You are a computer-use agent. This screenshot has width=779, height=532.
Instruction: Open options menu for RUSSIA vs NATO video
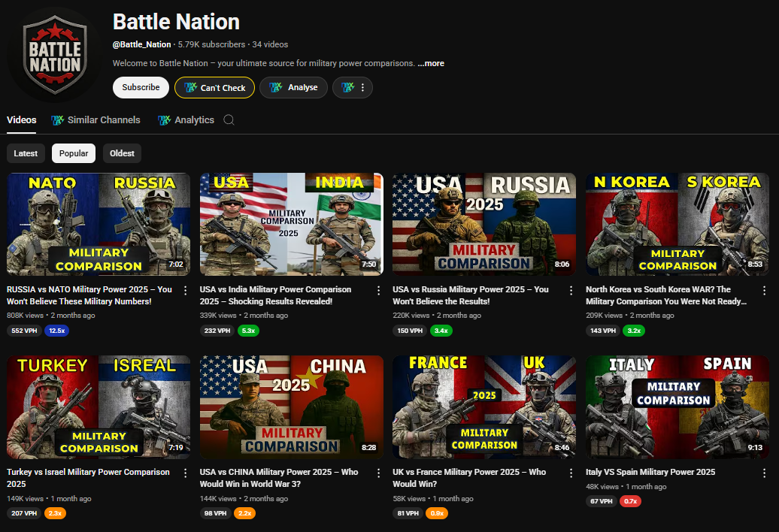(x=186, y=290)
